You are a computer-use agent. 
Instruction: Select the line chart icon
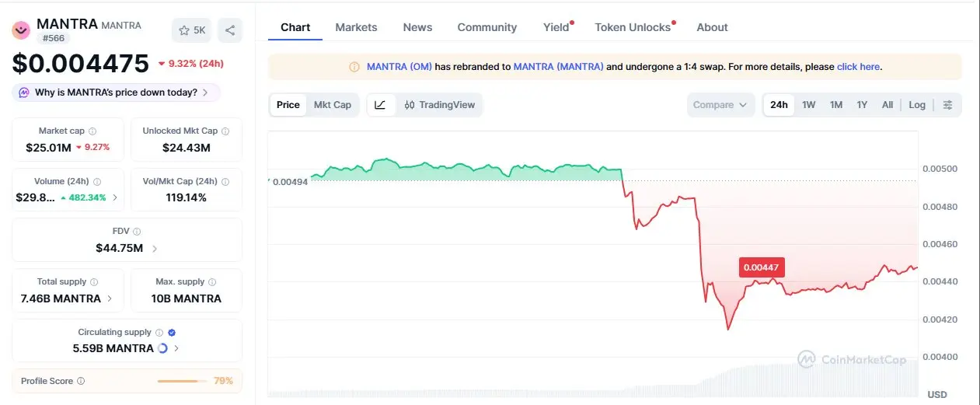[380, 105]
